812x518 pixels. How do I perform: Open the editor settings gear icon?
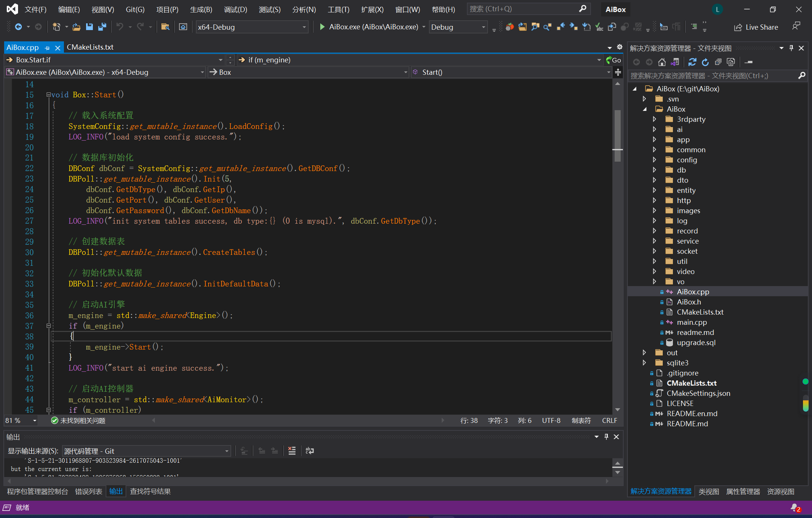click(x=620, y=47)
